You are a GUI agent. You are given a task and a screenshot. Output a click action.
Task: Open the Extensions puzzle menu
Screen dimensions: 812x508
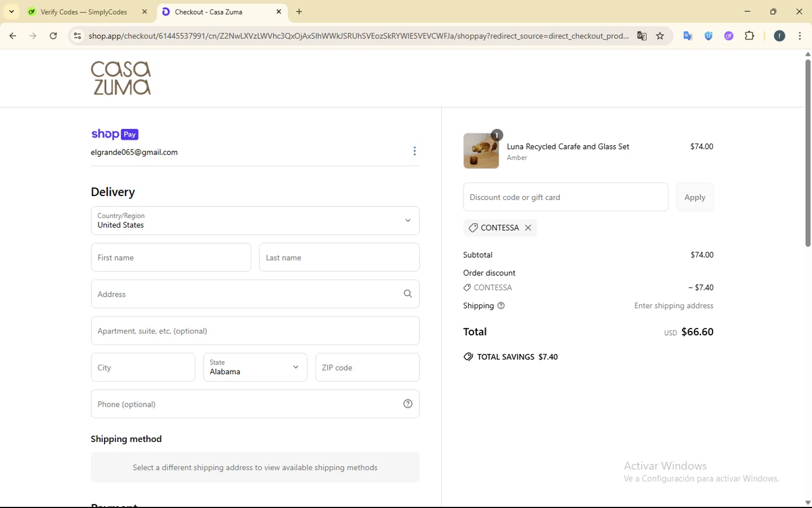[750, 36]
